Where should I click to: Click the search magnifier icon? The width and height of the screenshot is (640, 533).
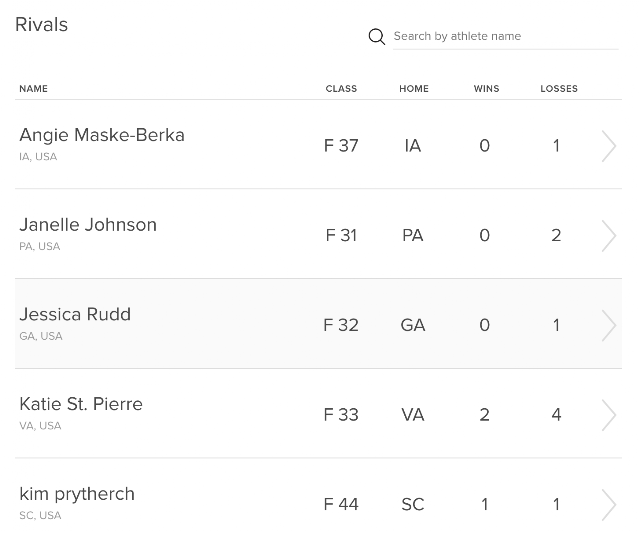[377, 37]
